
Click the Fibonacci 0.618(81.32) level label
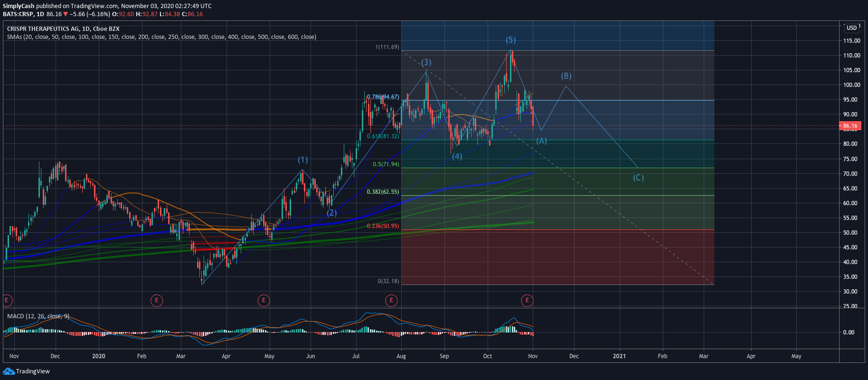(383, 136)
